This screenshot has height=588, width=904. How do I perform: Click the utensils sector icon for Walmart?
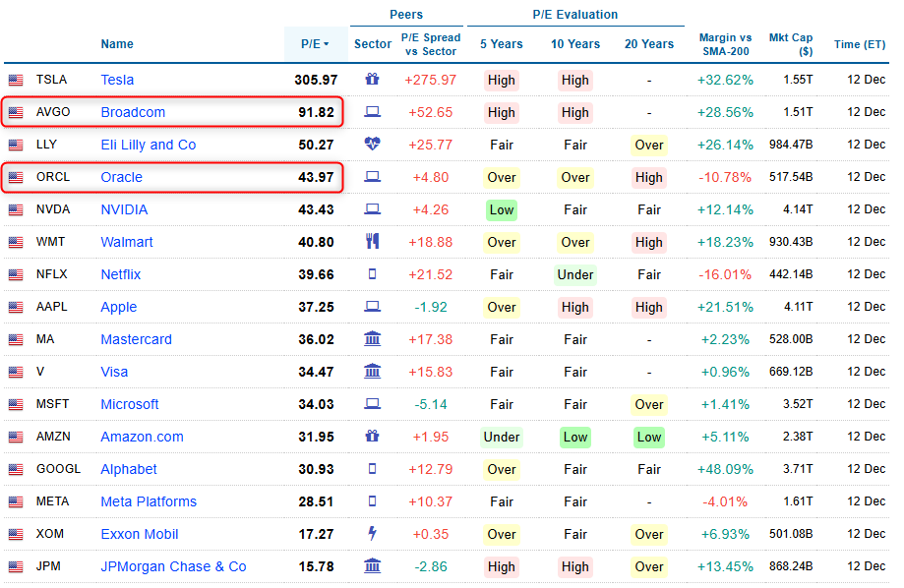click(372, 242)
